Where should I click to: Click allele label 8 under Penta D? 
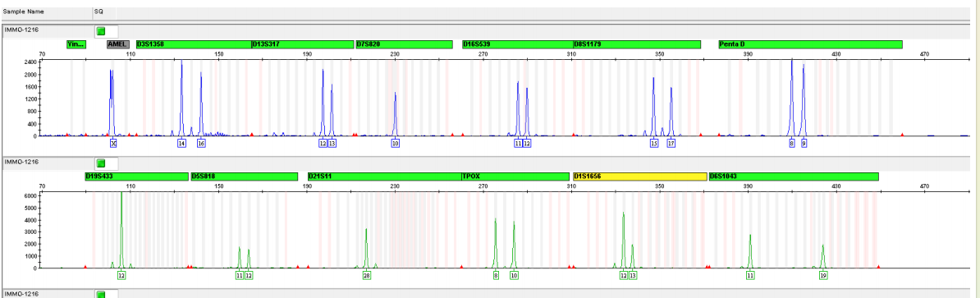coord(792,144)
